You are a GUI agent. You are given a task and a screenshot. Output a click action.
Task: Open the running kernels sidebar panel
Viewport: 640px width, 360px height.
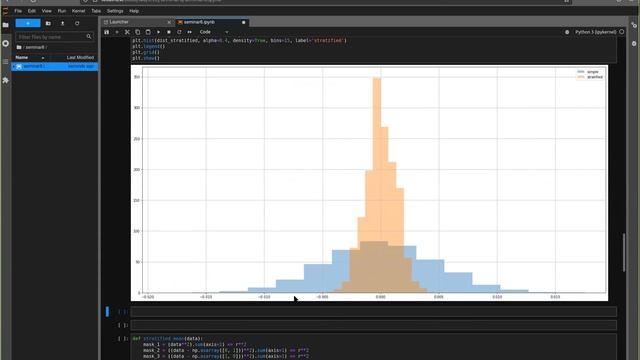[5, 43]
